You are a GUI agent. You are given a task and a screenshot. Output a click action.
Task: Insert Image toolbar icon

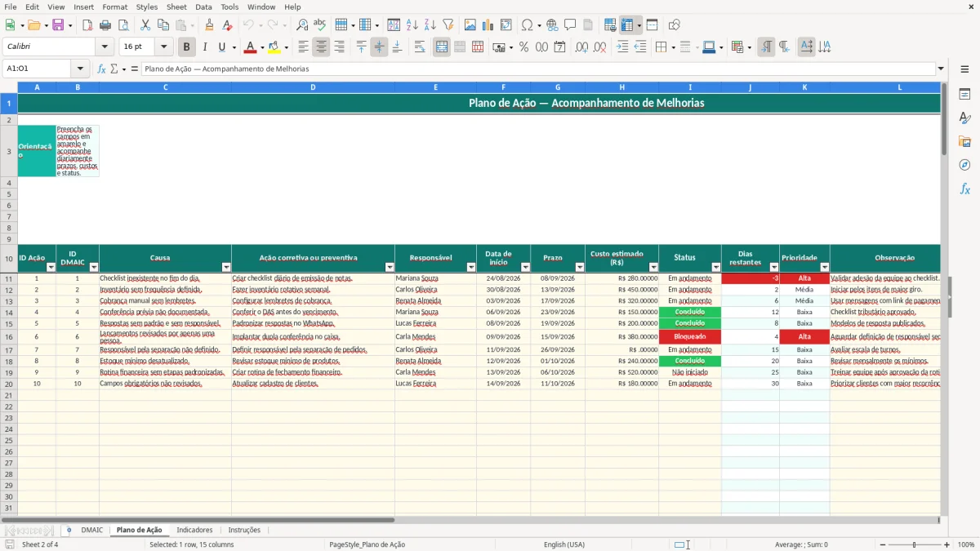(x=470, y=25)
